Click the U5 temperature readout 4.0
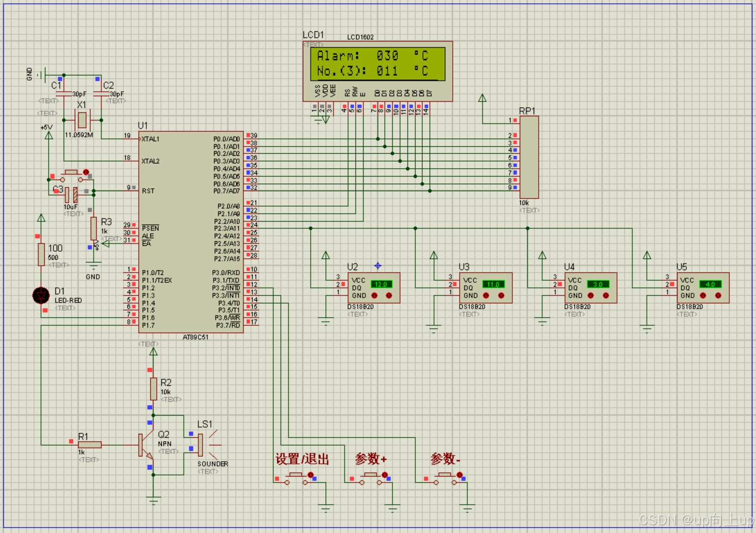 [x=710, y=284]
